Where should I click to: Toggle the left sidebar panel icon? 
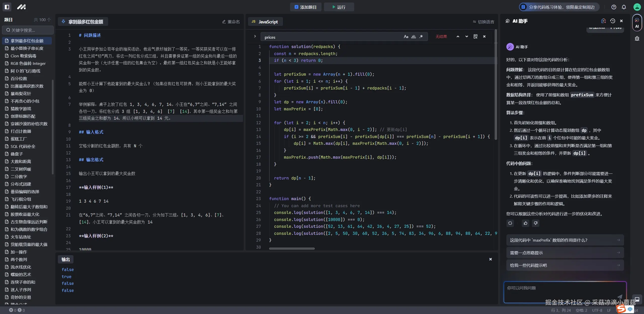tap(7, 7)
